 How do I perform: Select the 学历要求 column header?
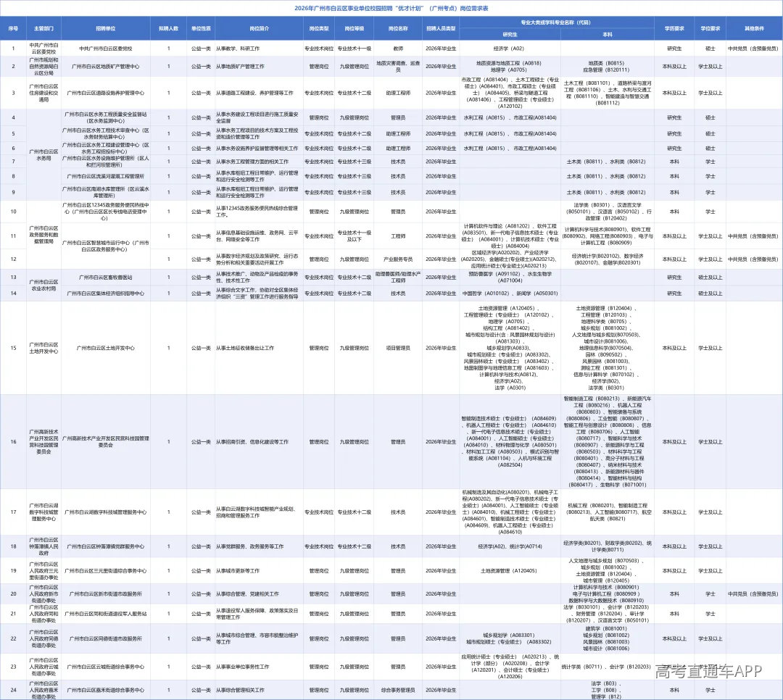tap(670, 28)
